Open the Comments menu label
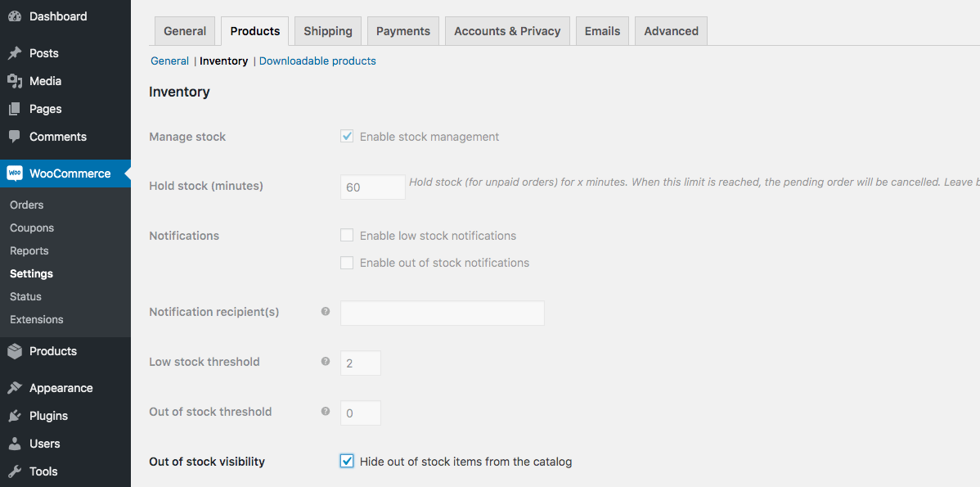The width and height of the screenshot is (980, 487). 58,137
